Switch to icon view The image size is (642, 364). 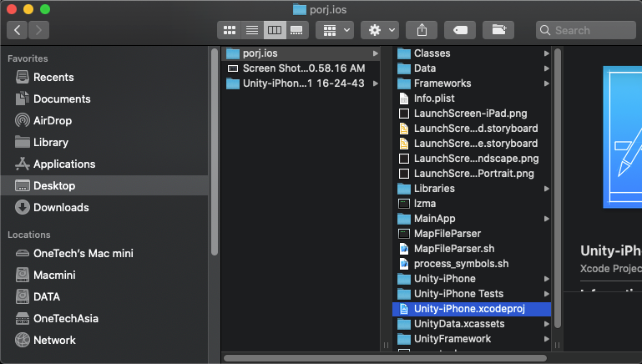coord(230,30)
